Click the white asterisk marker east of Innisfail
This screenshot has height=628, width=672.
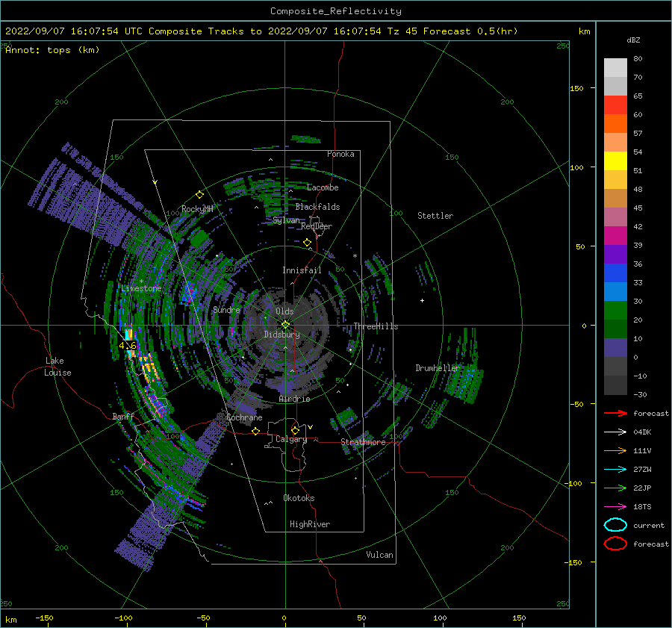click(x=355, y=256)
